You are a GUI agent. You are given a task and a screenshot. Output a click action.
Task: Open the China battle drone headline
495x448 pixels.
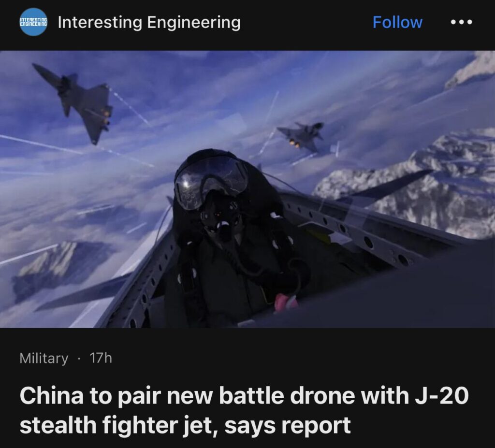click(244, 410)
